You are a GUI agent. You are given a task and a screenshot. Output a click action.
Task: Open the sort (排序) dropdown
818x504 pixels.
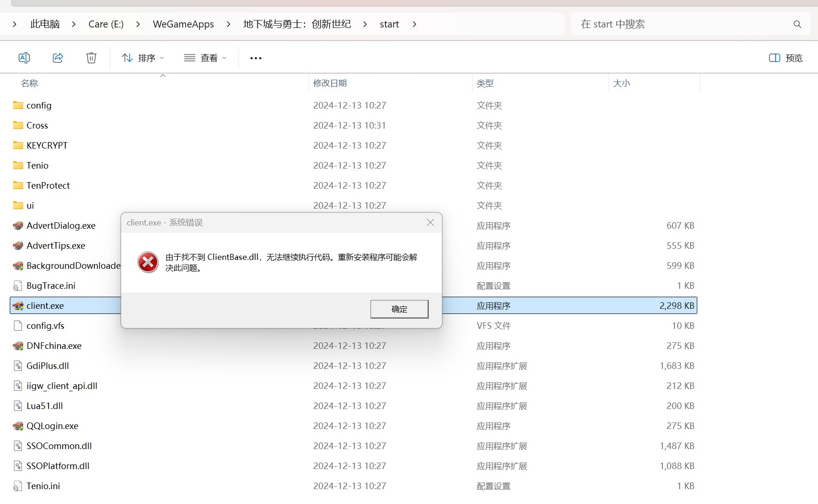(143, 58)
